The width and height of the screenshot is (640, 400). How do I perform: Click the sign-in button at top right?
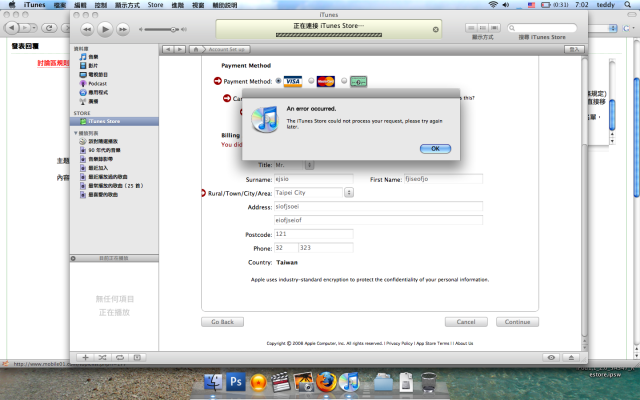coord(574,49)
